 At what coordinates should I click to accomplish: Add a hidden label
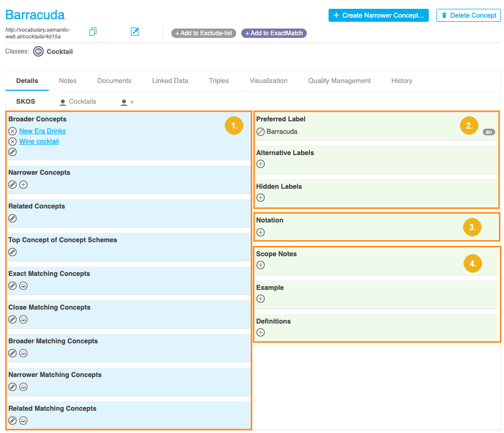tap(261, 198)
